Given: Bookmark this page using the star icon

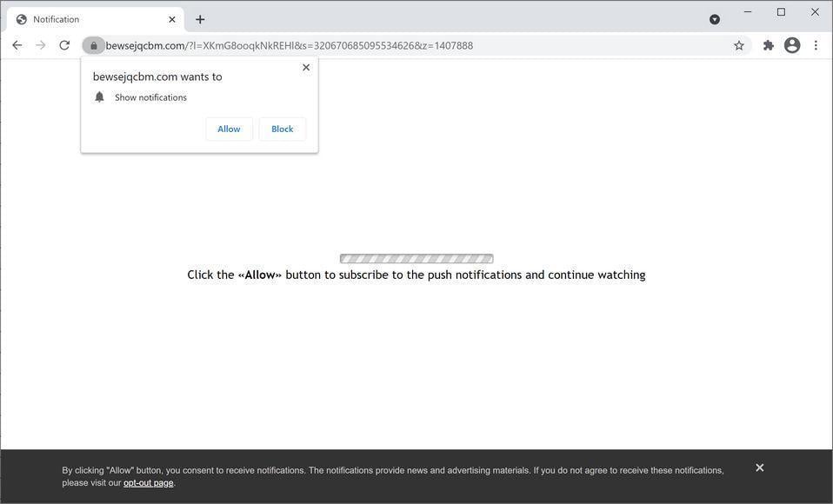Looking at the screenshot, I should click(737, 45).
